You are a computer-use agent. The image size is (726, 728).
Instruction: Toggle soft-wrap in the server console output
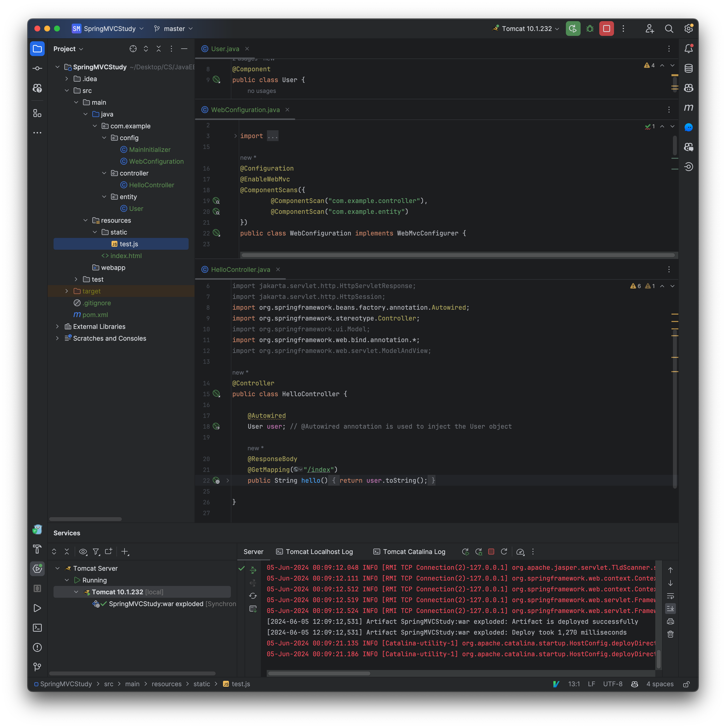pos(670,596)
